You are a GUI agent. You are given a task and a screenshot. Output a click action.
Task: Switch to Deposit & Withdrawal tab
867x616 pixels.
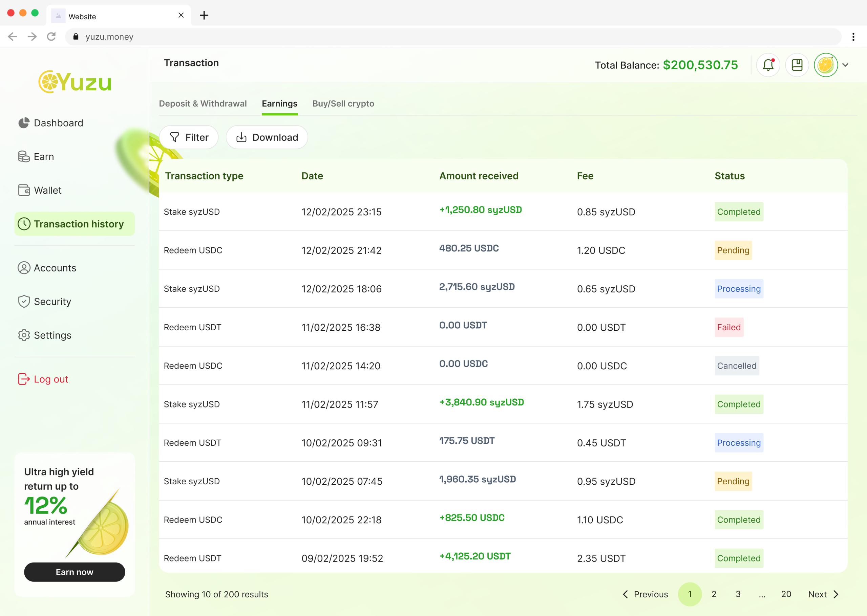coord(203,104)
